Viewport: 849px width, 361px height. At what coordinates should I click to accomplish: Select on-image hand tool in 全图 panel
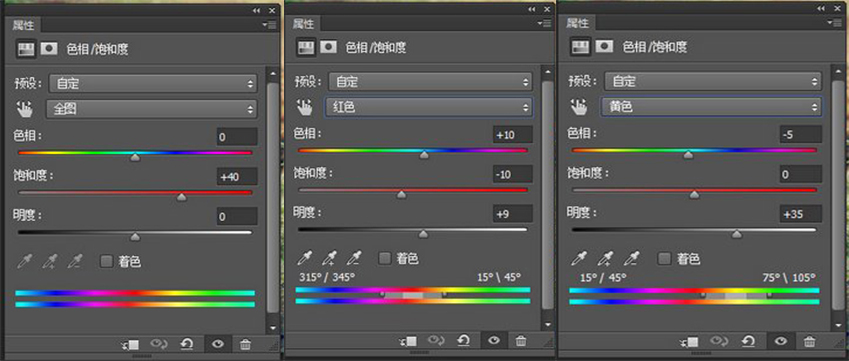tap(25, 109)
